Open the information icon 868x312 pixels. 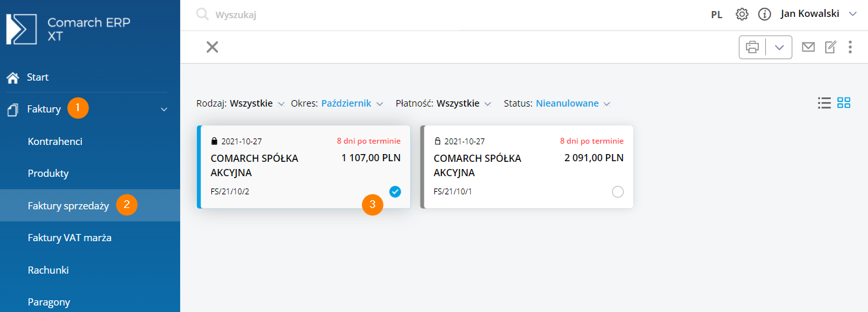pos(765,14)
